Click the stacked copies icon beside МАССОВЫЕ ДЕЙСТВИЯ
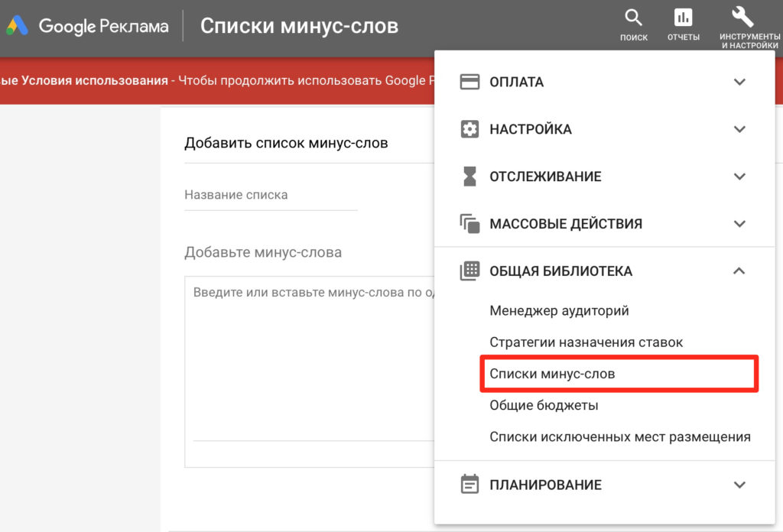783x532 pixels. [469, 224]
